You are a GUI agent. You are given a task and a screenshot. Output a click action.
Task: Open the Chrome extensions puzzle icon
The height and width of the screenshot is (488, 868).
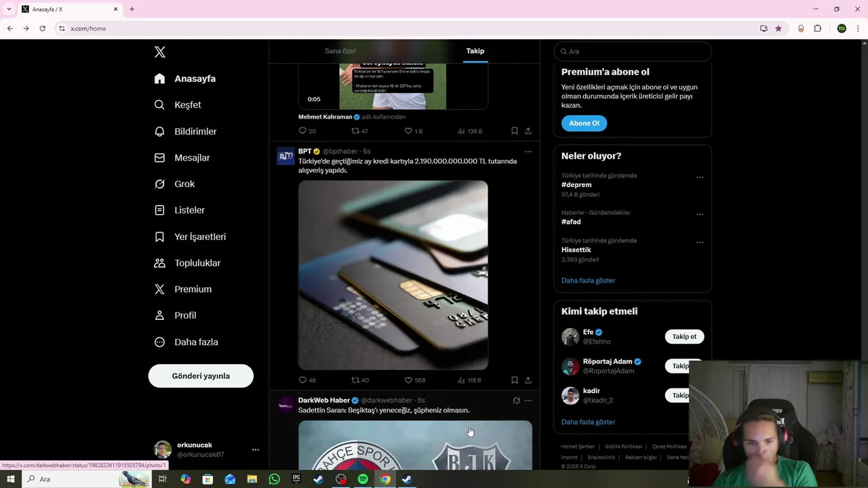[817, 28]
